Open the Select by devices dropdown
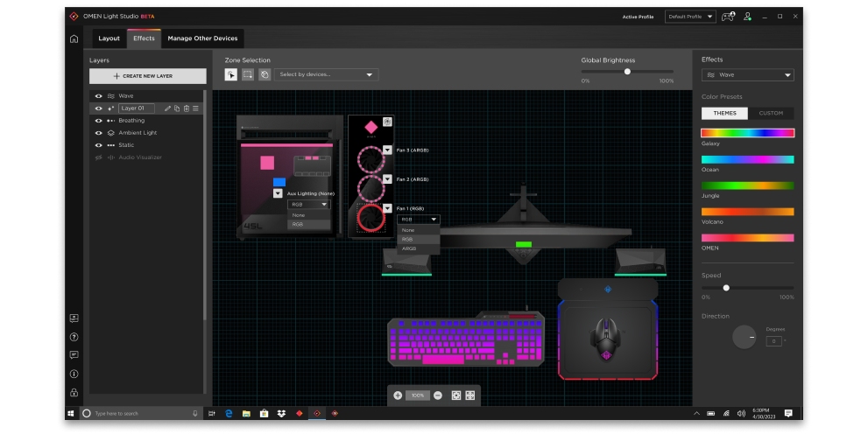 [x=326, y=74]
